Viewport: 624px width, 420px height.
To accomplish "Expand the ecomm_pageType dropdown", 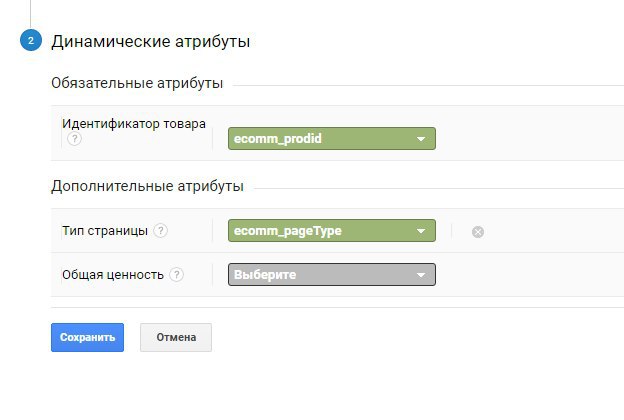I will pyautogui.click(x=331, y=231).
